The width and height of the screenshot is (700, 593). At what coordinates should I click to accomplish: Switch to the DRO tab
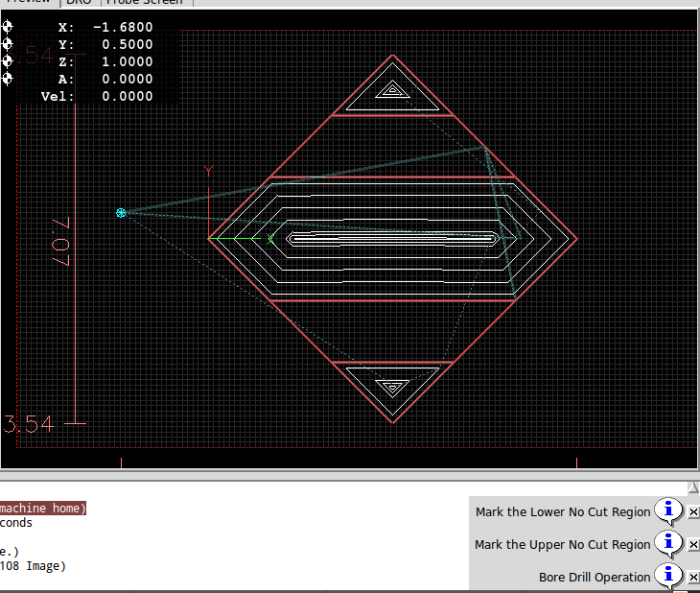click(80, 3)
